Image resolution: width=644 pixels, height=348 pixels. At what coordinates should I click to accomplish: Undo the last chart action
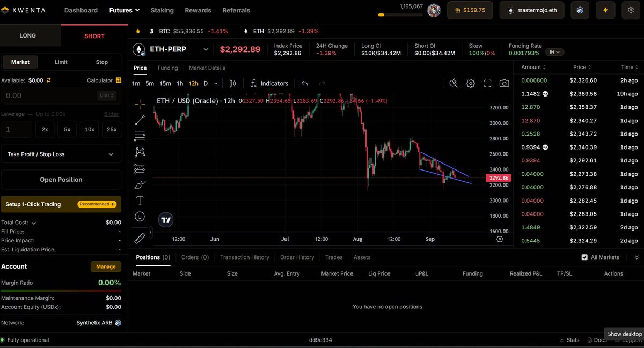[x=305, y=83]
